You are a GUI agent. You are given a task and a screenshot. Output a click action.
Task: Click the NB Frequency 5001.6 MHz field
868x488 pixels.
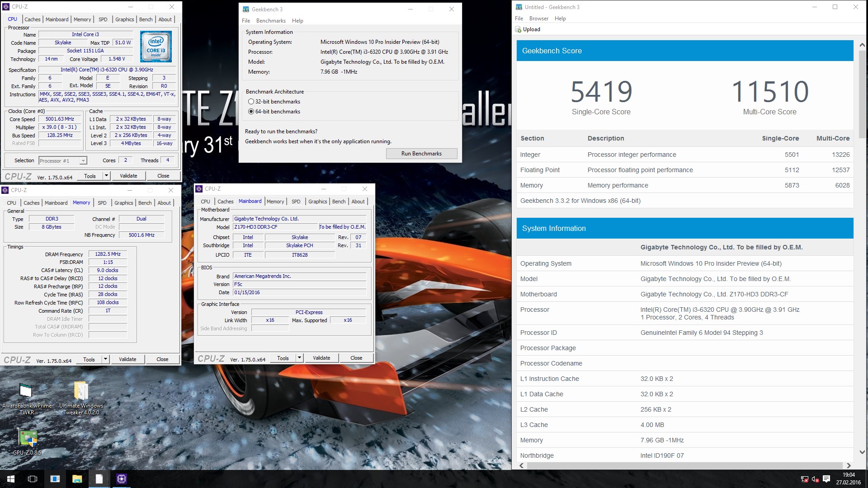coord(142,235)
